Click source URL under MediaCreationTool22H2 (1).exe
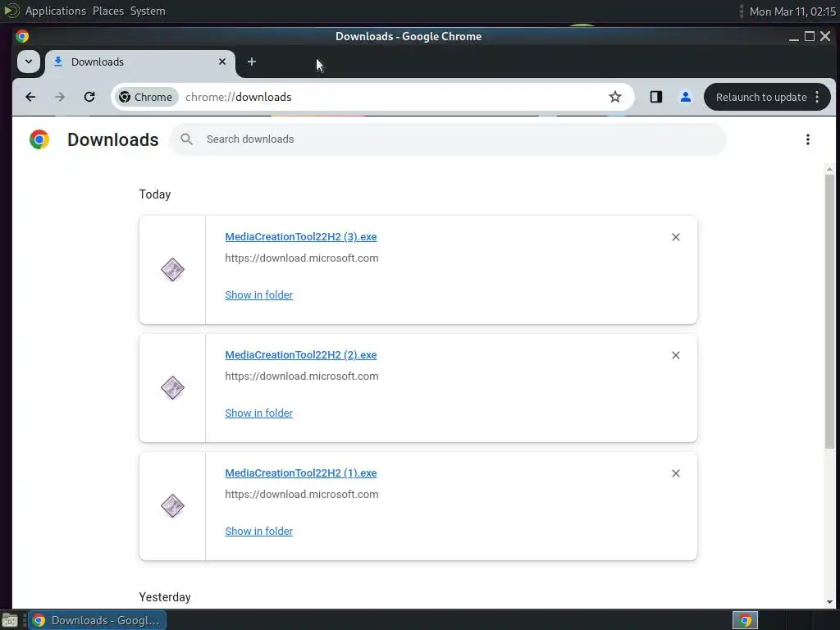The width and height of the screenshot is (840, 630). 302,495
